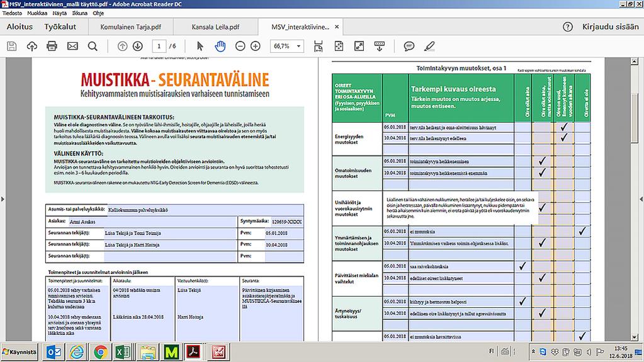Zoom out with the minus icon

pyautogui.click(x=240, y=47)
